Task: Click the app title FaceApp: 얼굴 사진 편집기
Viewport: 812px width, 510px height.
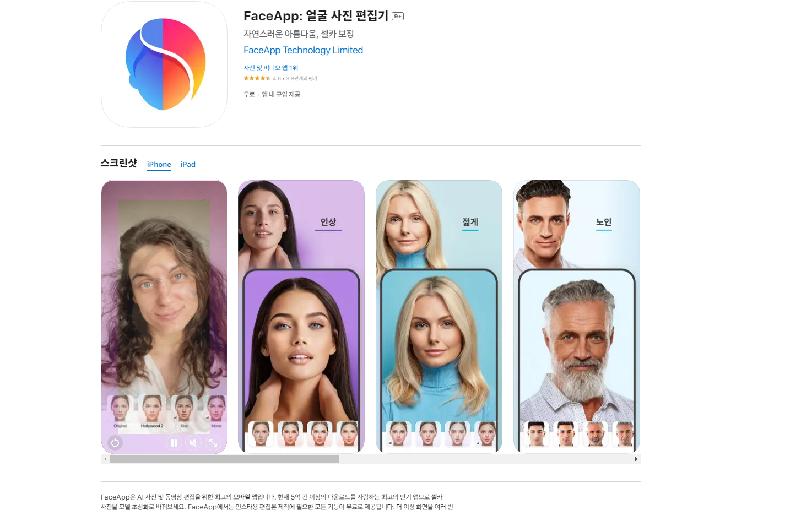Action: 316,16
